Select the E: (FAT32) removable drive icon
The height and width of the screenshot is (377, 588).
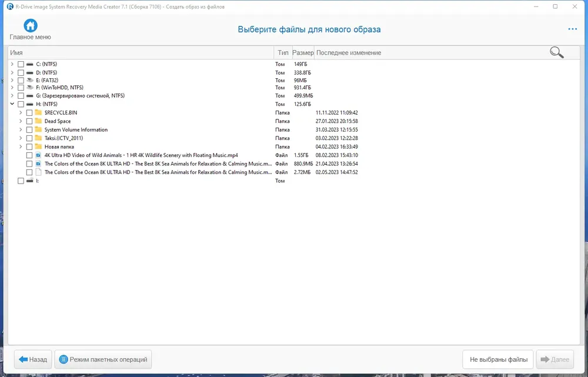coord(30,80)
